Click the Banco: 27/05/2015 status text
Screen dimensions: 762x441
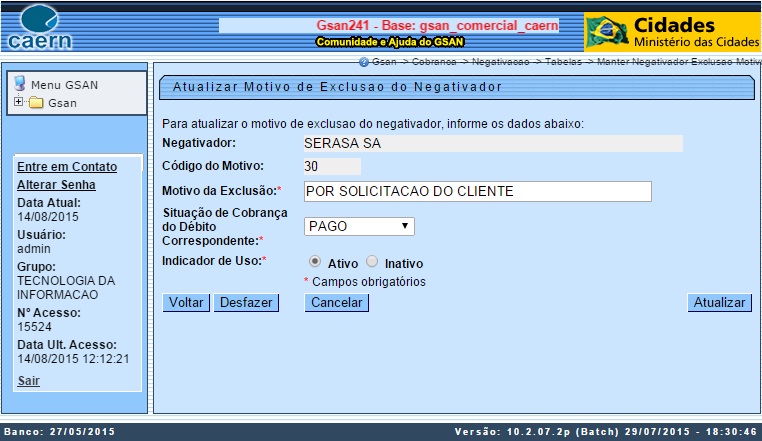tap(59, 432)
